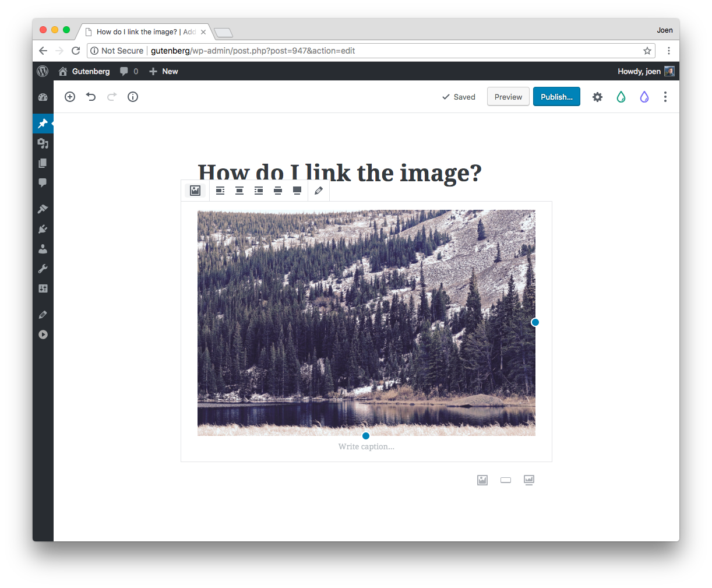Grab the bottom image resize handle
Screen dimensions: 712x588
click(x=366, y=436)
